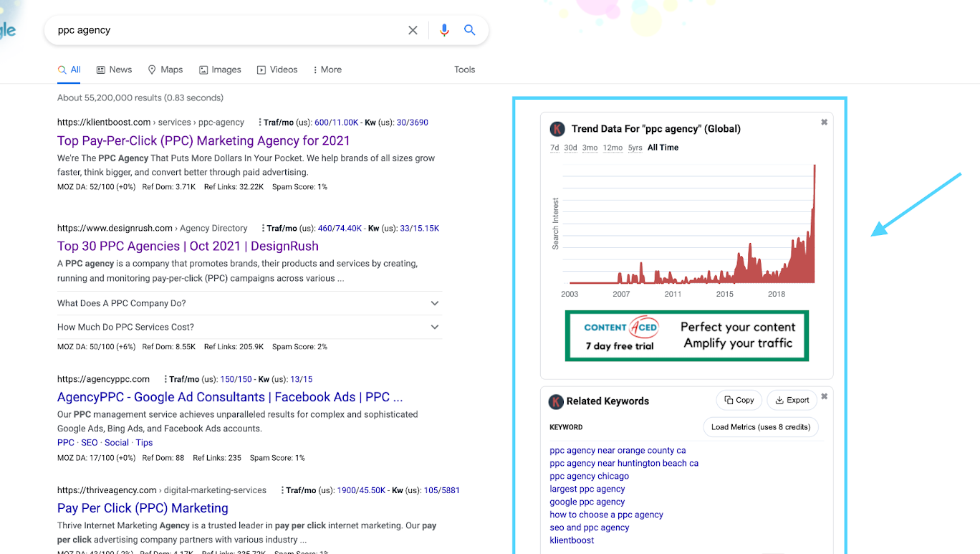Open Pay Per Click (PPC) Marketing result
The width and height of the screenshot is (980, 554).
pyautogui.click(x=143, y=508)
